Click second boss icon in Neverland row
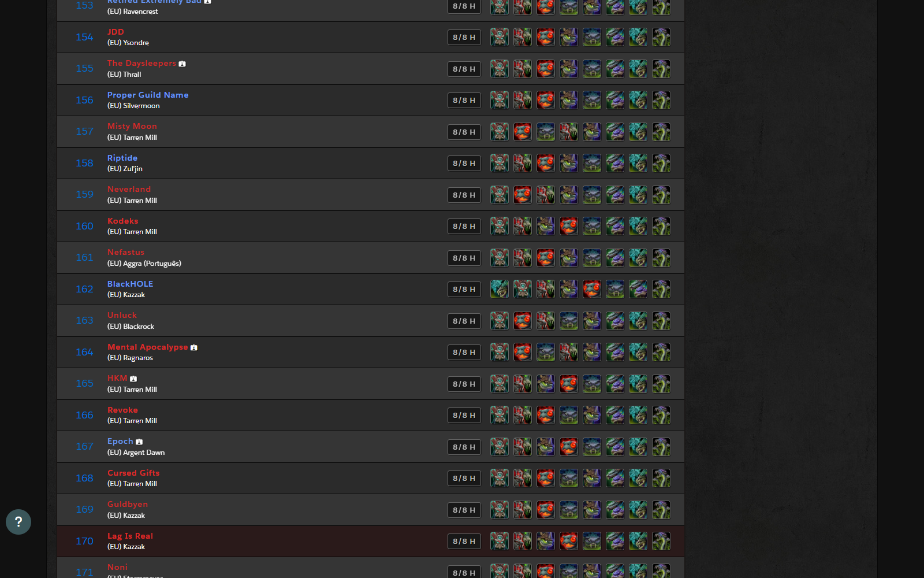 (x=523, y=195)
